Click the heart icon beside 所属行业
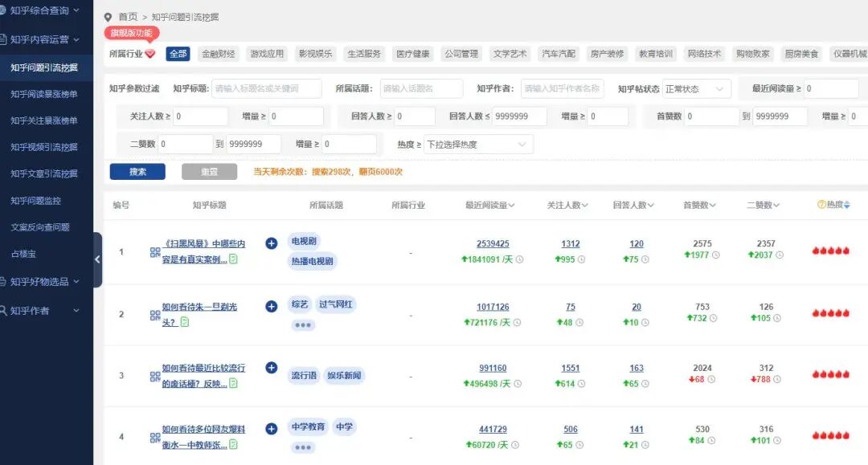This screenshot has height=465, width=868. point(150,54)
